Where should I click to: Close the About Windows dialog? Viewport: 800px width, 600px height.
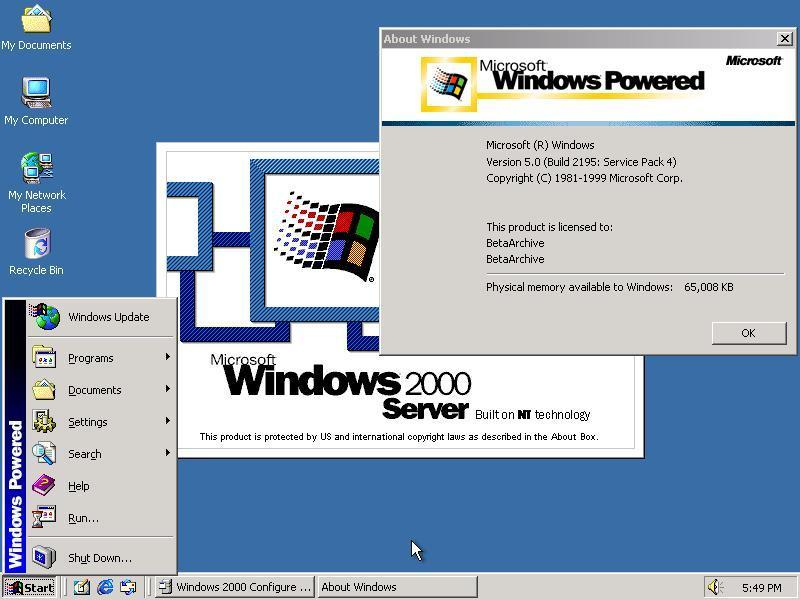pos(784,38)
